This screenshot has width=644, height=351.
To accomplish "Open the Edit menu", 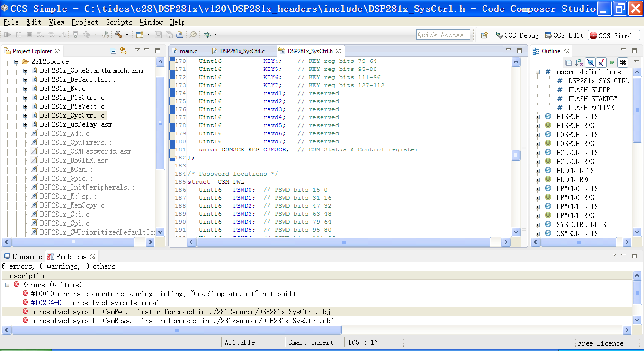I will coord(34,22).
